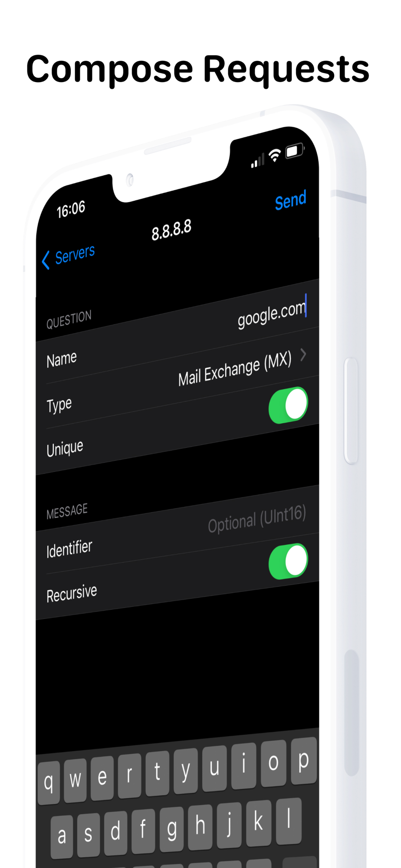Tap the q key on keyboard
Viewport: 401px width, 868px height.
[x=49, y=783]
